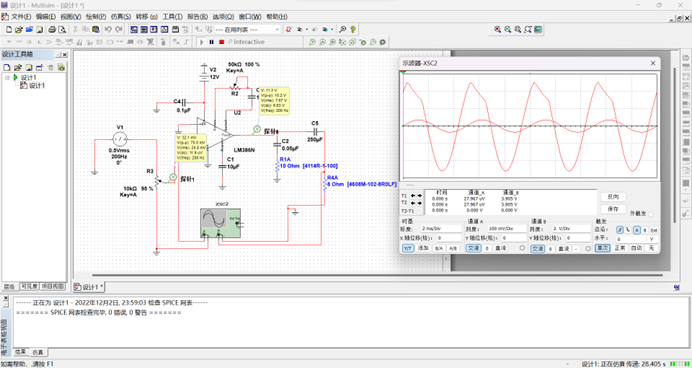Switch to the 可见度 tab
This screenshot has width=692, height=368.
pos(30,287)
